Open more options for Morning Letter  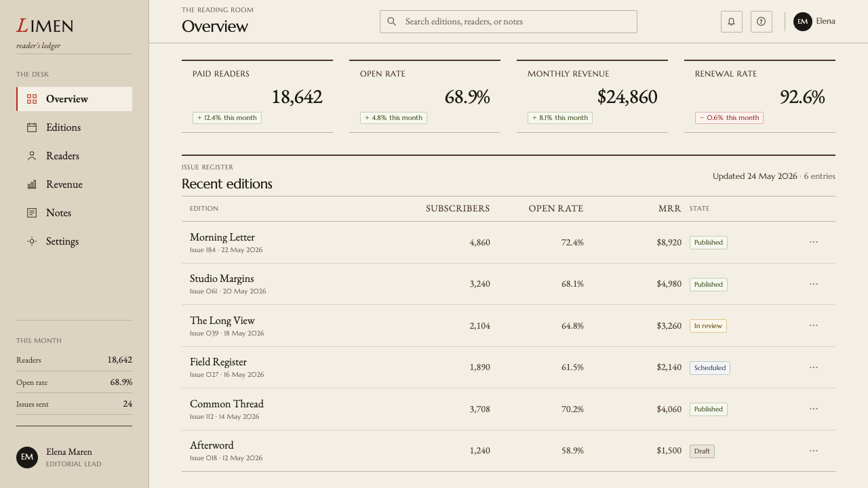pos(814,242)
